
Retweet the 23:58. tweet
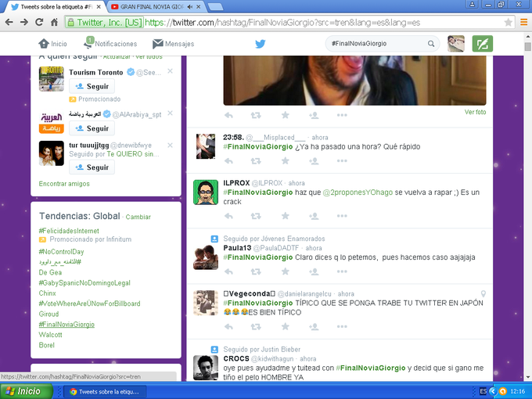click(x=256, y=160)
